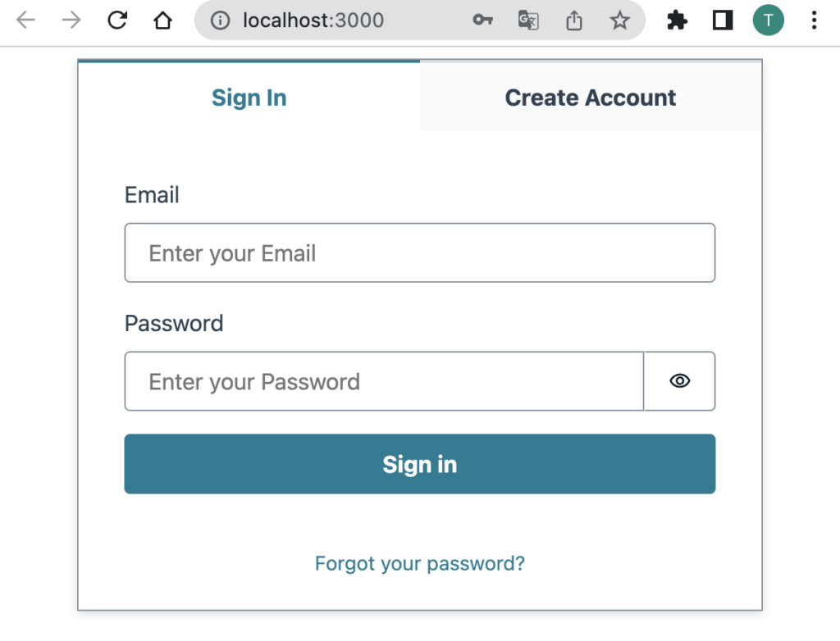Image resolution: width=840 pixels, height=641 pixels.
Task: Open the Forgot your password link
Action: [x=420, y=563]
